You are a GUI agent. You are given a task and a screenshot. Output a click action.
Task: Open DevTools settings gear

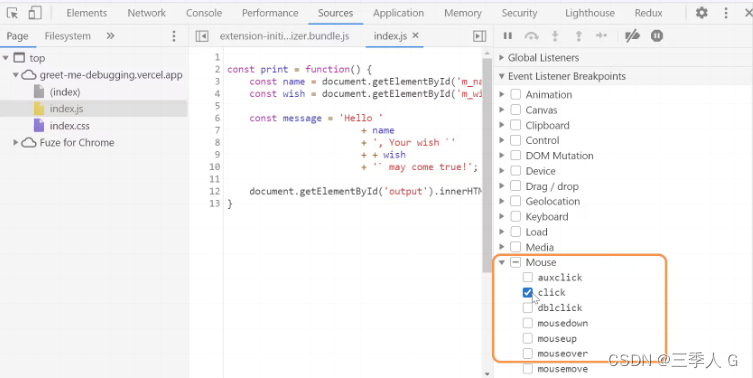702,13
